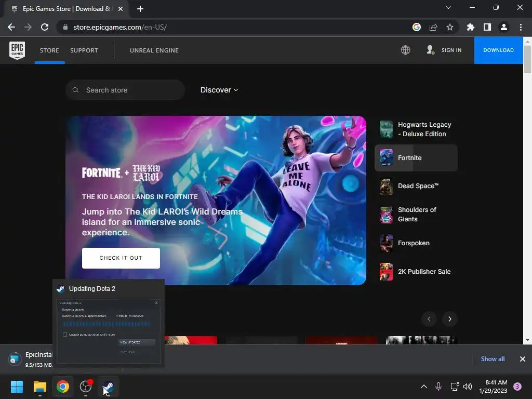Viewport: 532px width, 399px height.
Task: Click VIEW UPDATES in Steam preview
Action: click(x=137, y=342)
